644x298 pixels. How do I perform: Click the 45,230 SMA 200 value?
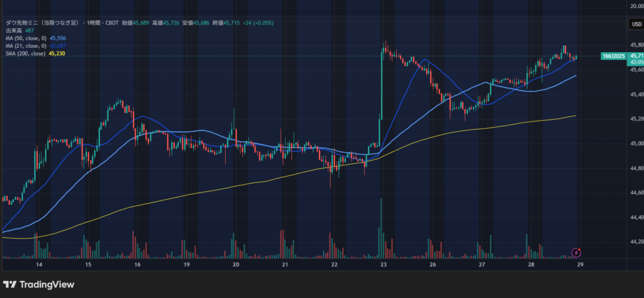(x=57, y=54)
